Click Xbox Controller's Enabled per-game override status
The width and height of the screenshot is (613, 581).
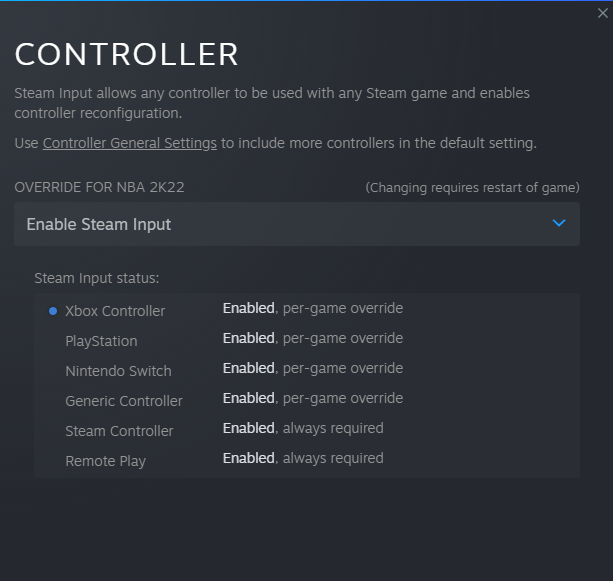tap(313, 308)
